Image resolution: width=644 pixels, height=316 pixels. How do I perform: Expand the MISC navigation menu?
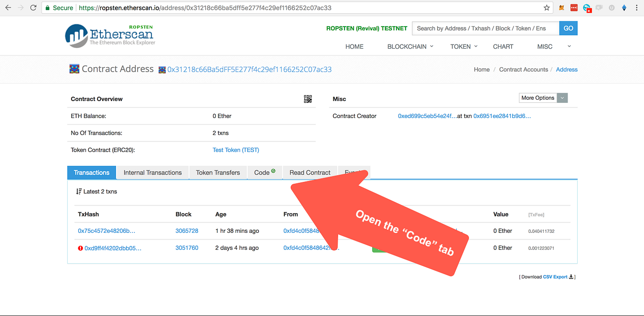(554, 46)
